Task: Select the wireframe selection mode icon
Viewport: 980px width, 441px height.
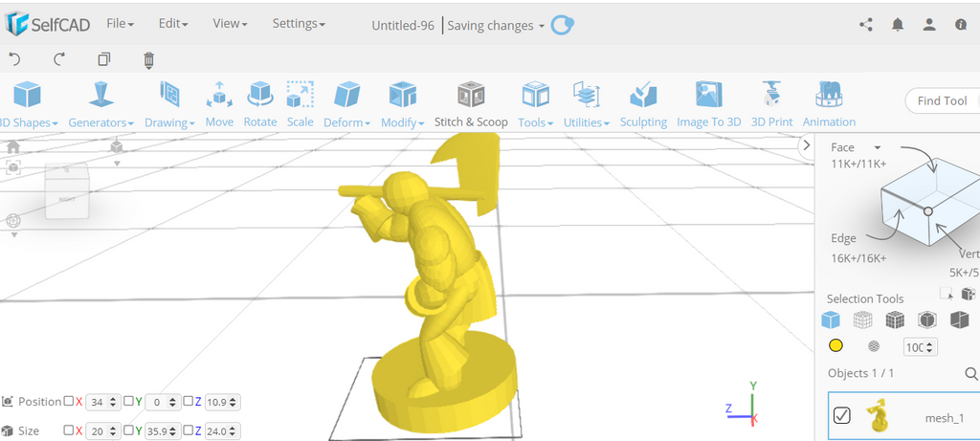Action: [863, 320]
